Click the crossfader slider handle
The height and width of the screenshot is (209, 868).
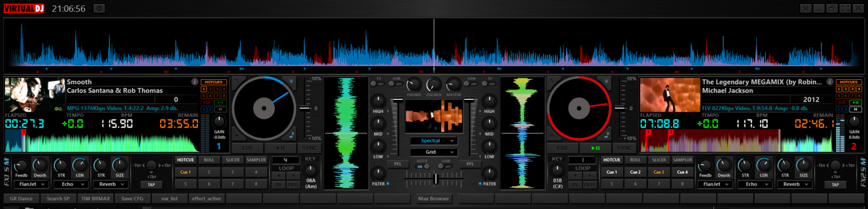point(436,179)
